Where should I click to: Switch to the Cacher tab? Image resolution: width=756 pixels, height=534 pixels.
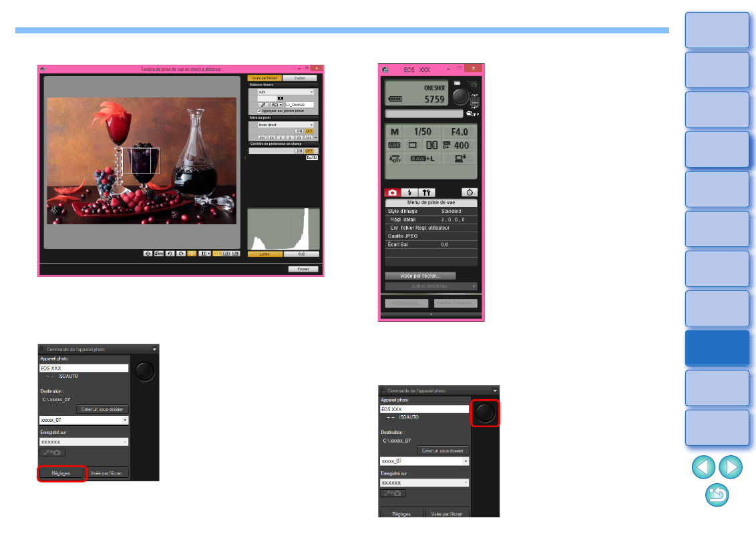pyautogui.click(x=299, y=77)
